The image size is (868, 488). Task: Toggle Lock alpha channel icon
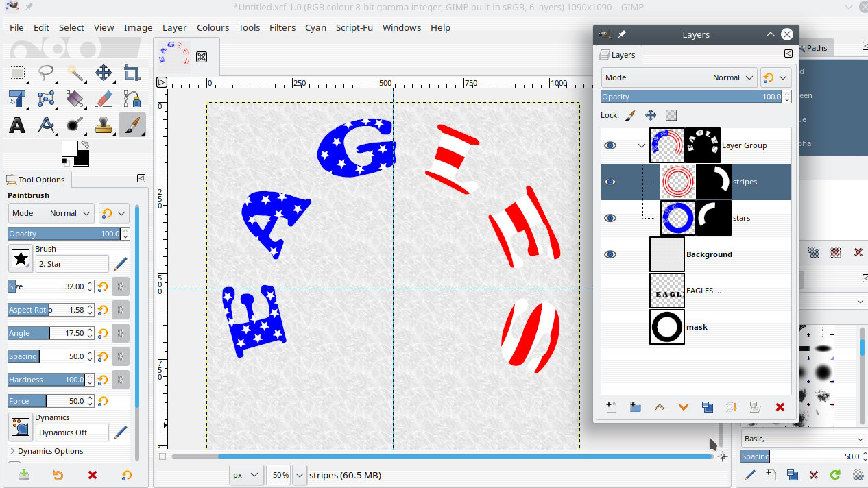[671, 115]
